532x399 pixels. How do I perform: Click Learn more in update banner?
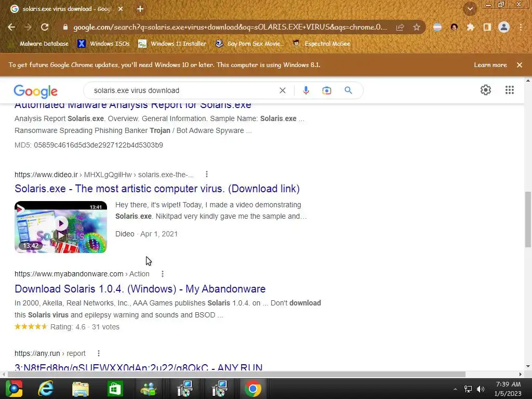[x=490, y=65]
